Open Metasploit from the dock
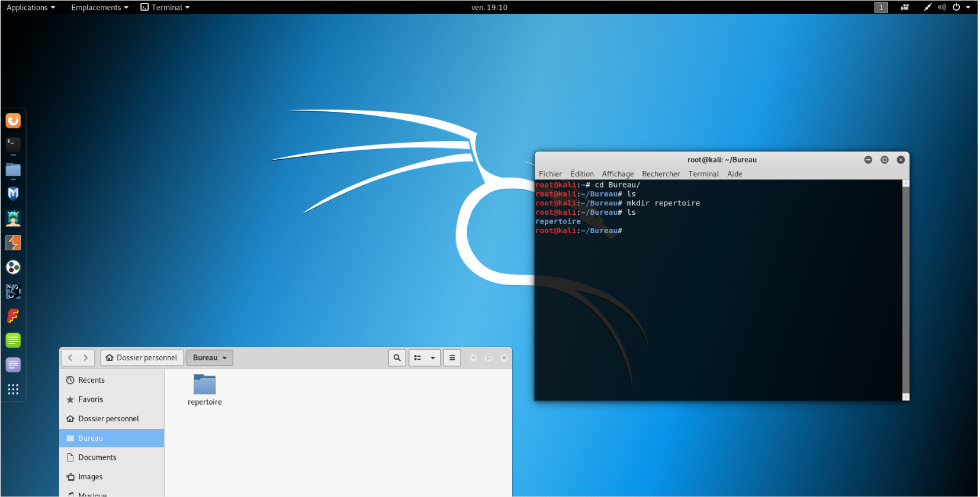 coord(13,194)
